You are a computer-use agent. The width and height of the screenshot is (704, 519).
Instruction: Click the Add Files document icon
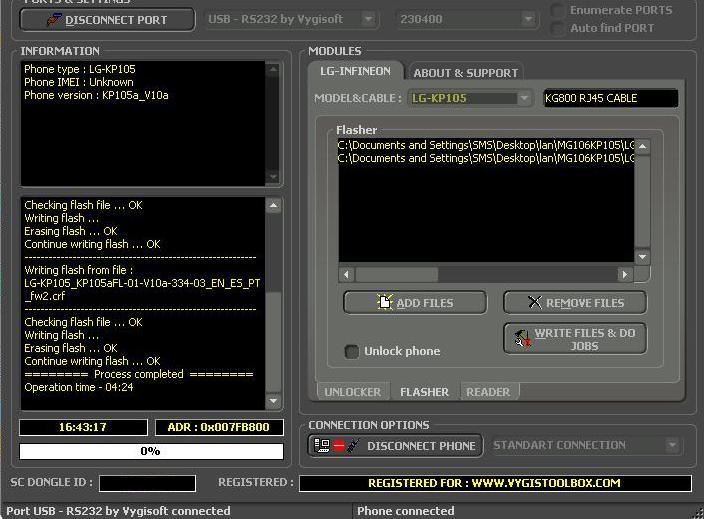(384, 302)
